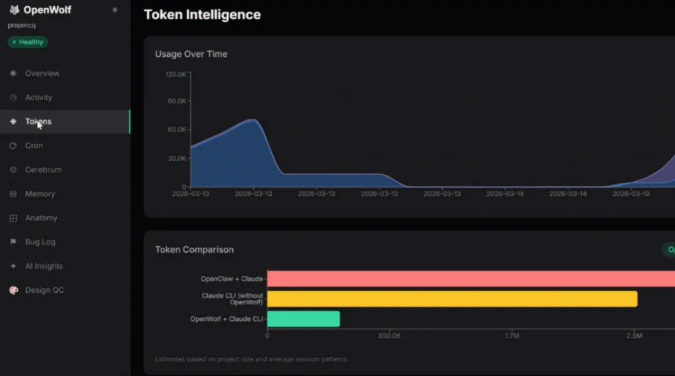Screen dimensions: 675x376
Task: Click the 2026-03-19 date label
Action: click(631, 194)
